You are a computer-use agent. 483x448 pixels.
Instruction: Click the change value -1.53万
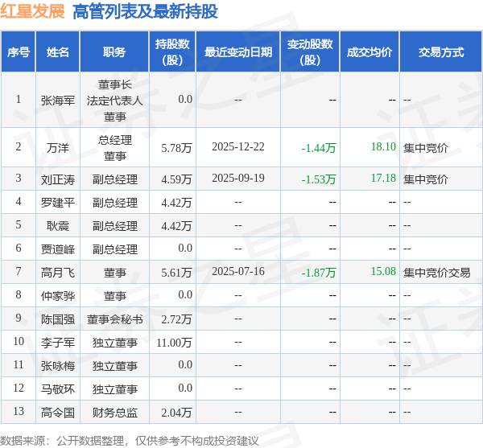pyautogui.click(x=319, y=179)
